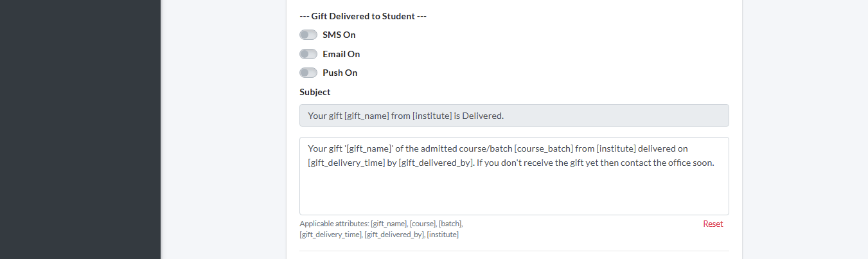The height and width of the screenshot is (259, 868).
Task: Focus the Subject input field
Action: (514, 116)
